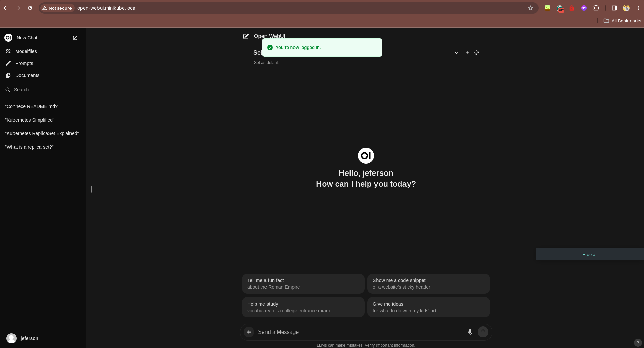Screen dimensions: 644x348
Task: Reload the page
Action: click(30, 8)
